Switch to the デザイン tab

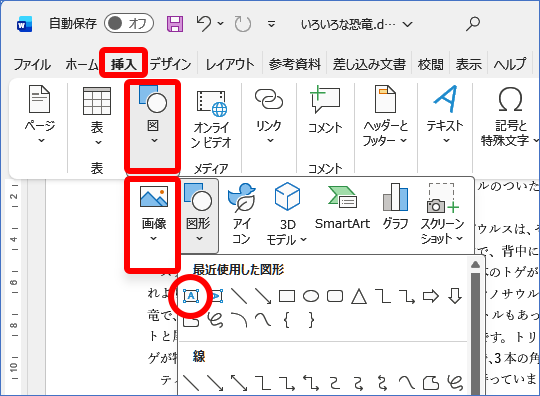tap(171, 64)
